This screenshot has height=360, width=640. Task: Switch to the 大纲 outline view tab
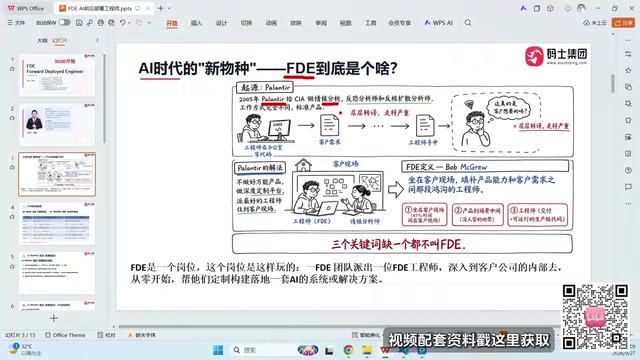coord(42,40)
